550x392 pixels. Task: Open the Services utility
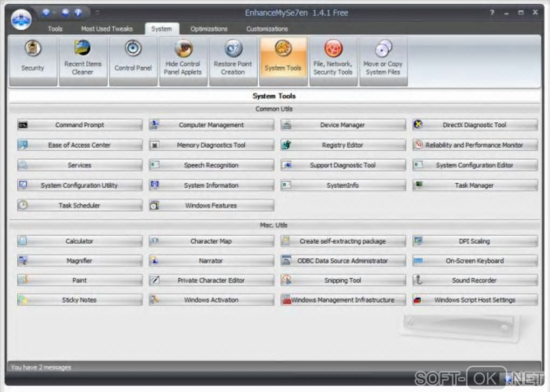point(80,165)
